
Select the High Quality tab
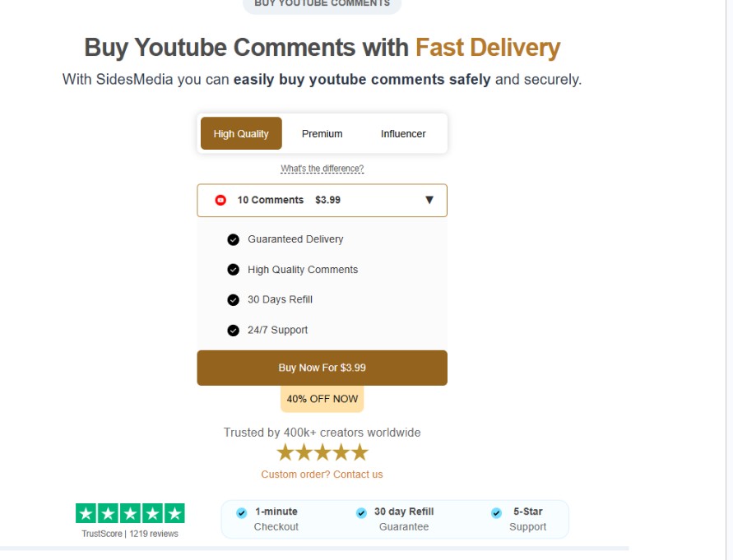tap(241, 133)
